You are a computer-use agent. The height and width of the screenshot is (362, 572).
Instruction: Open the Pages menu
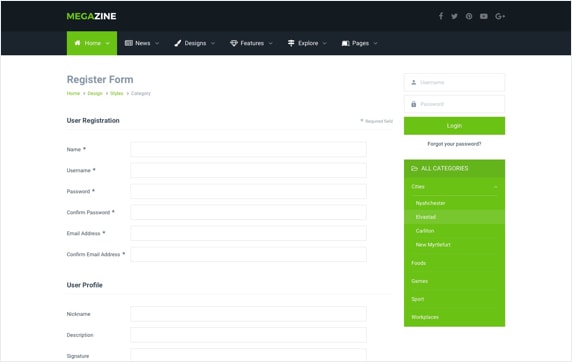coord(360,43)
